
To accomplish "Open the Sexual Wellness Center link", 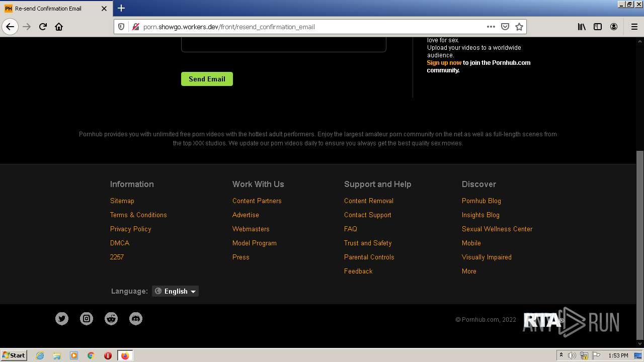I will coord(497,229).
